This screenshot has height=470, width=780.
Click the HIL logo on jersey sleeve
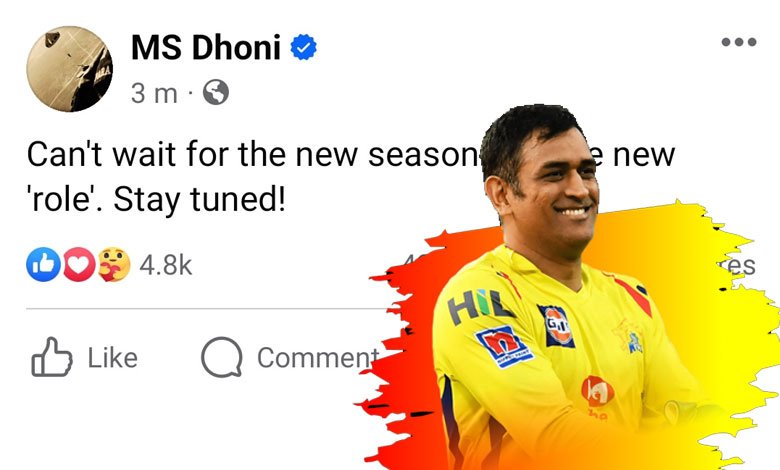point(479,306)
